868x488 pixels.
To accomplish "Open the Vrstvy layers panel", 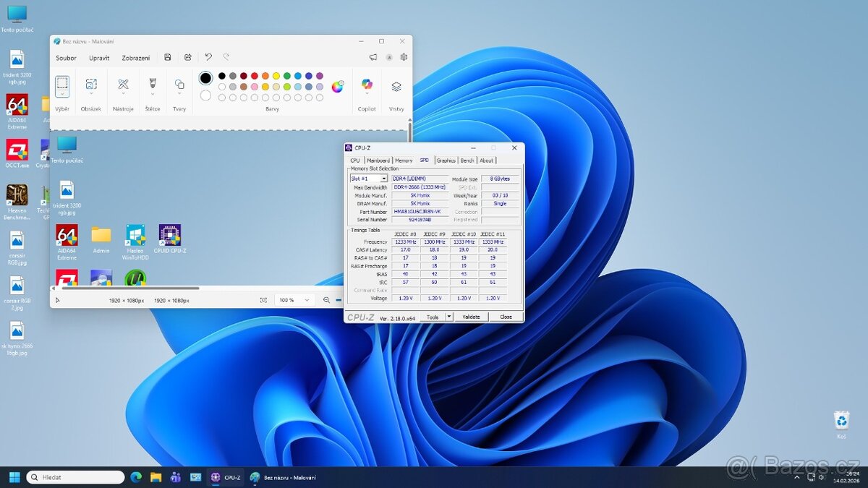I will pos(396,87).
